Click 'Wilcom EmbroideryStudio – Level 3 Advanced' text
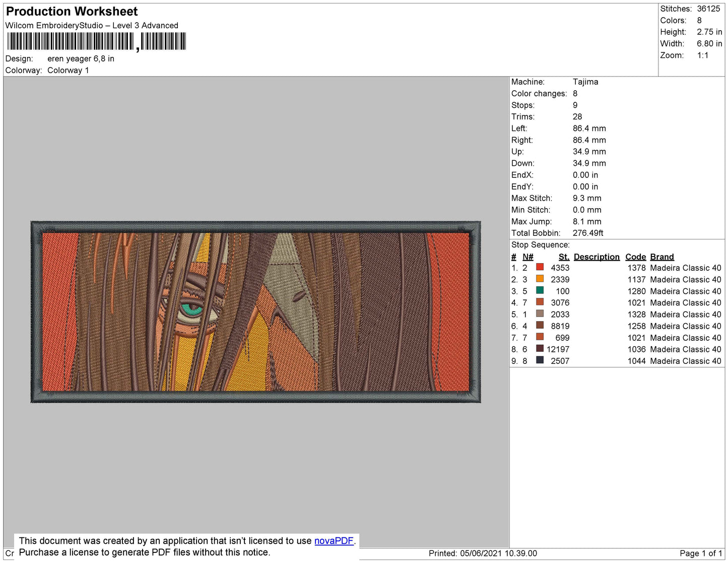The width and height of the screenshot is (728, 563). pos(92,25)
